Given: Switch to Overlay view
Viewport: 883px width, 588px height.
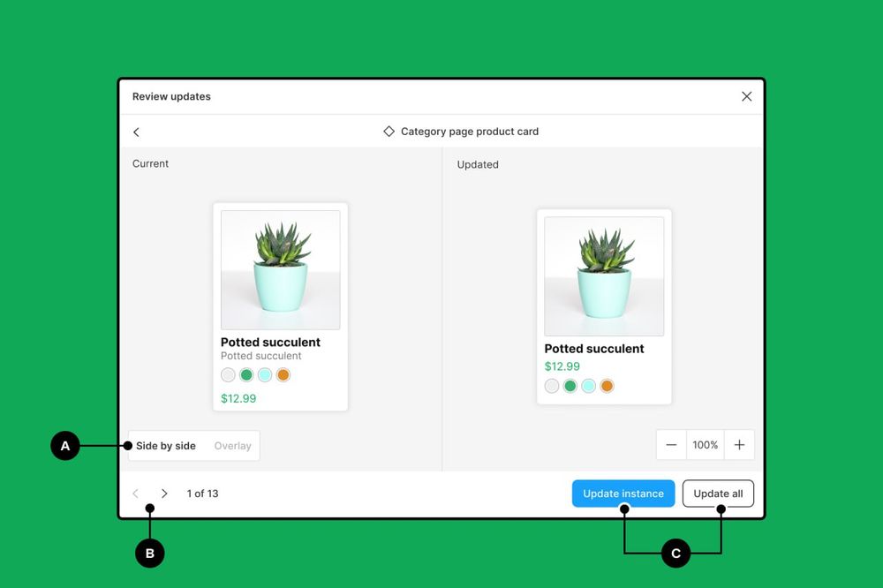Looking at the screenshot, I should click(232, 446).
